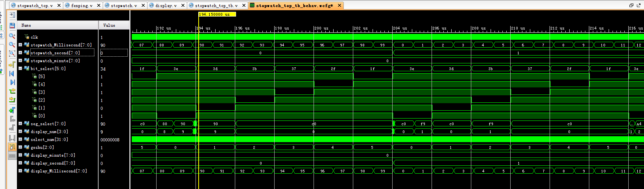Select the geshu[2:0] signal name
The height and width of the screenshot is (189, 644).
42,147
